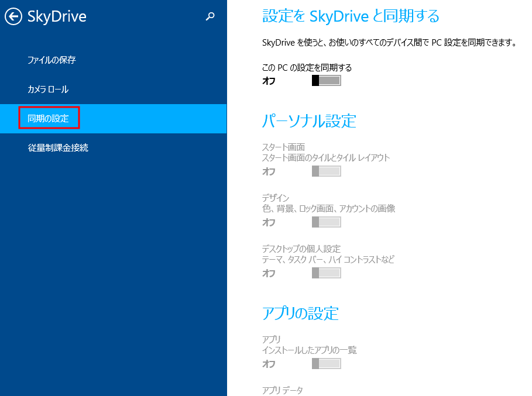Click the スタート画面のタイルとタイル レイアウト description
Viewport: 532px width, 396px height.
pos(326,158)
